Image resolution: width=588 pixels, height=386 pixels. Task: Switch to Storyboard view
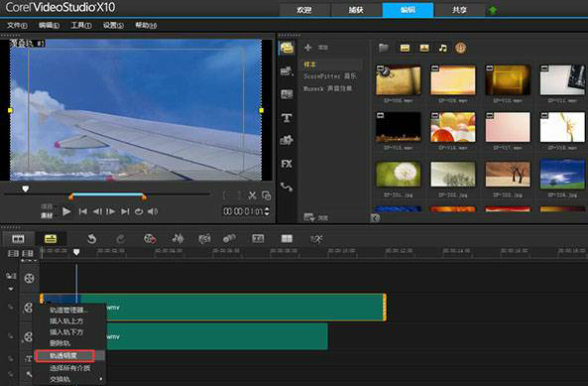[x=18, y=239]
